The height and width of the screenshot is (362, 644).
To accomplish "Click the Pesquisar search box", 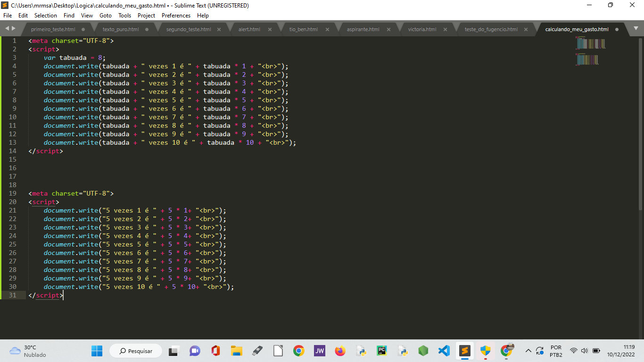I will pyautogui.click(x=136, y=351).
